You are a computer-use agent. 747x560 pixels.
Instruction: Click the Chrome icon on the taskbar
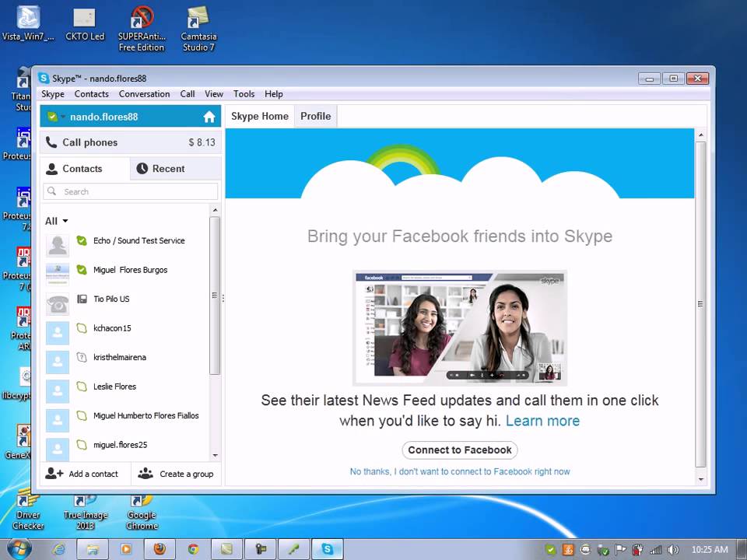pos(193,549)
